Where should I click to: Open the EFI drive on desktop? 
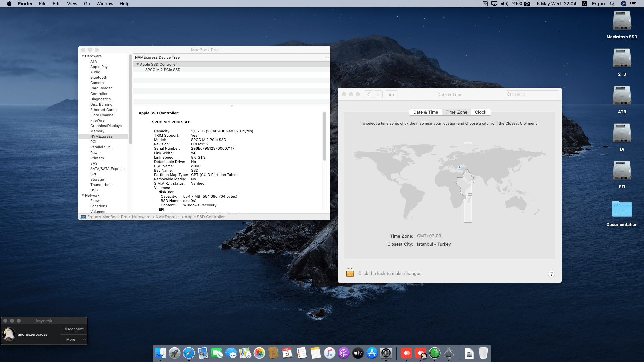[x=622, y=171]
